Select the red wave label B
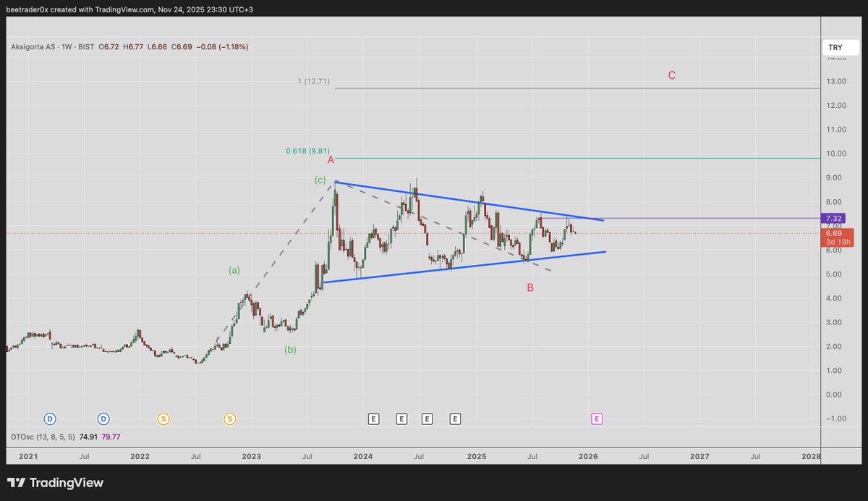The height and width of the screenshot is (501, 868). (530, 287)
